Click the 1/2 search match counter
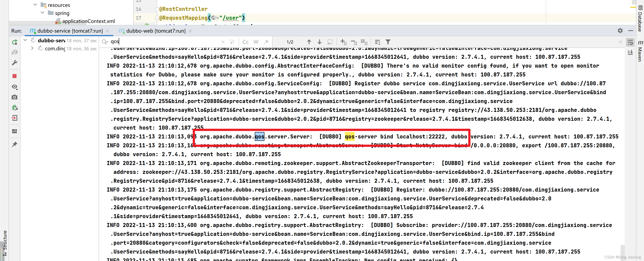644x261 pixels. (290, 42)
